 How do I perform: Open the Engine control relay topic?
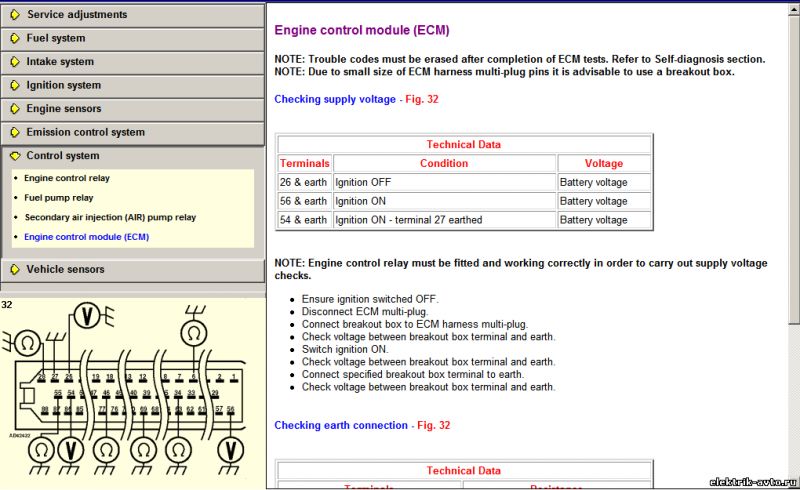67,178
